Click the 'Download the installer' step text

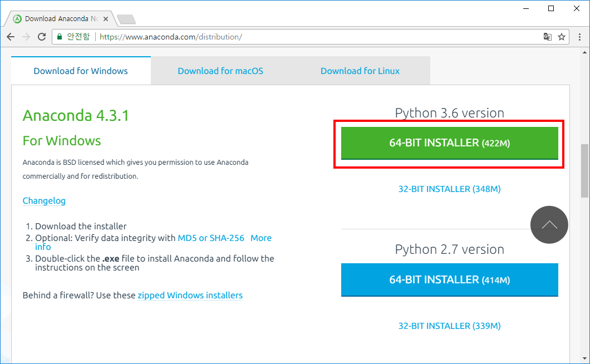(x=81, y=226)
